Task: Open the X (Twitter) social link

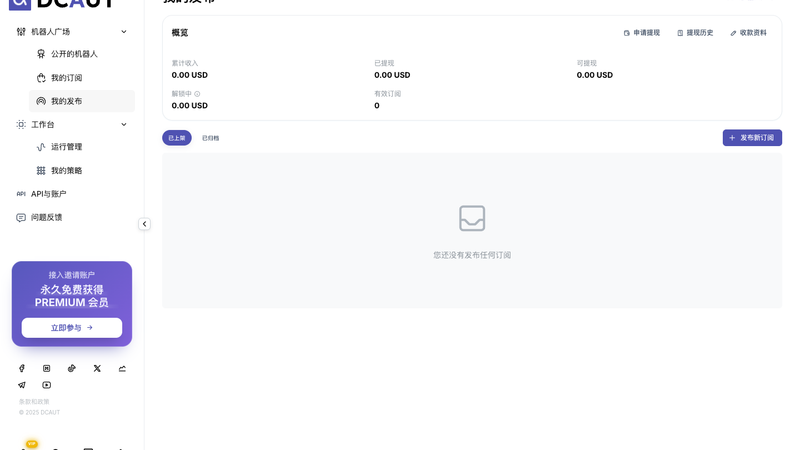Action: 97,368
